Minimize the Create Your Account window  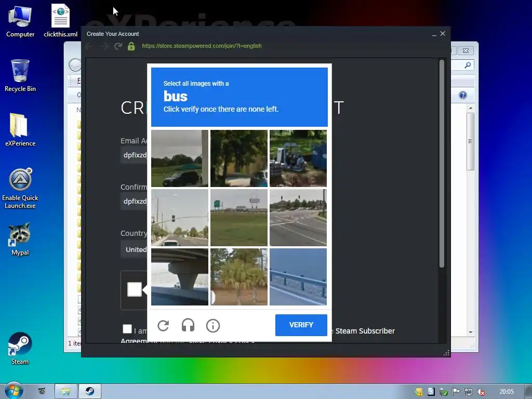434,34
